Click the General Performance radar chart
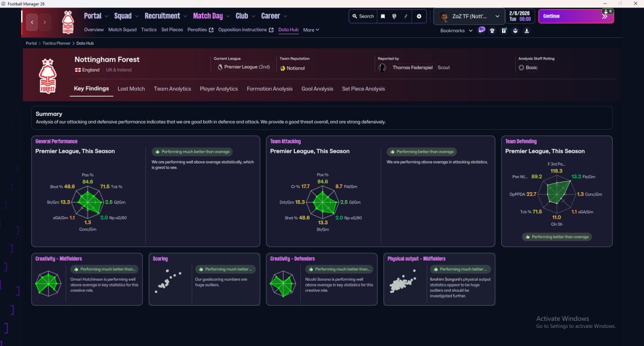 click(88, 202)
